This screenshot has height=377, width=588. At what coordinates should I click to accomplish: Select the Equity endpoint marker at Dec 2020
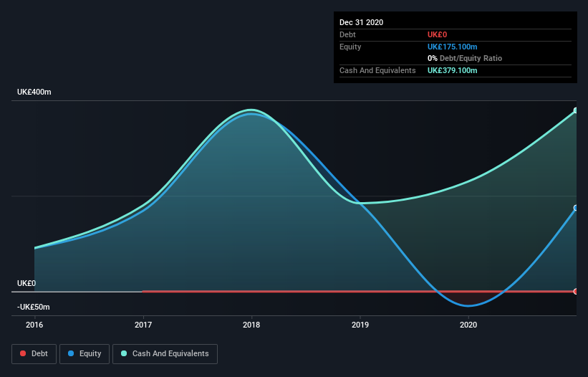[x=576, y=208]
